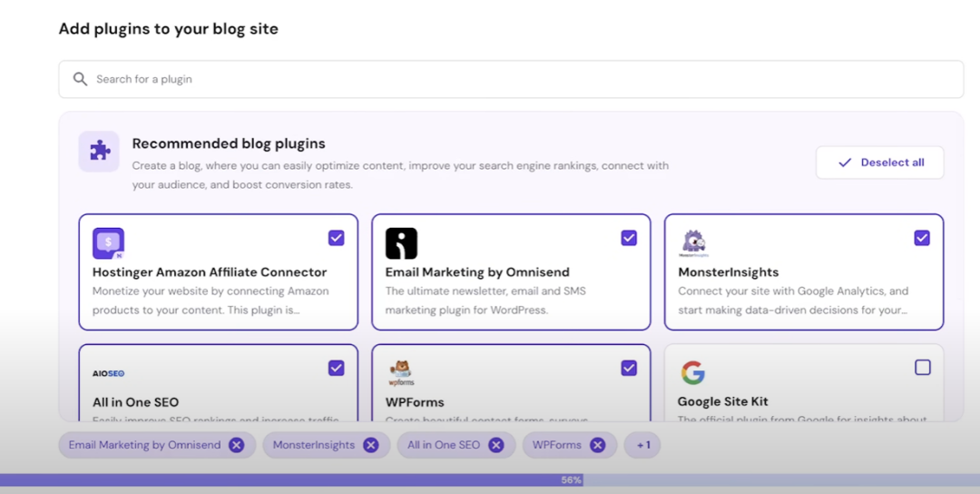Uncheck Hostinger Amazon Affiliate Connector checkbox
The width and height of the screenshot is (980, 494).
coord(337,238)
